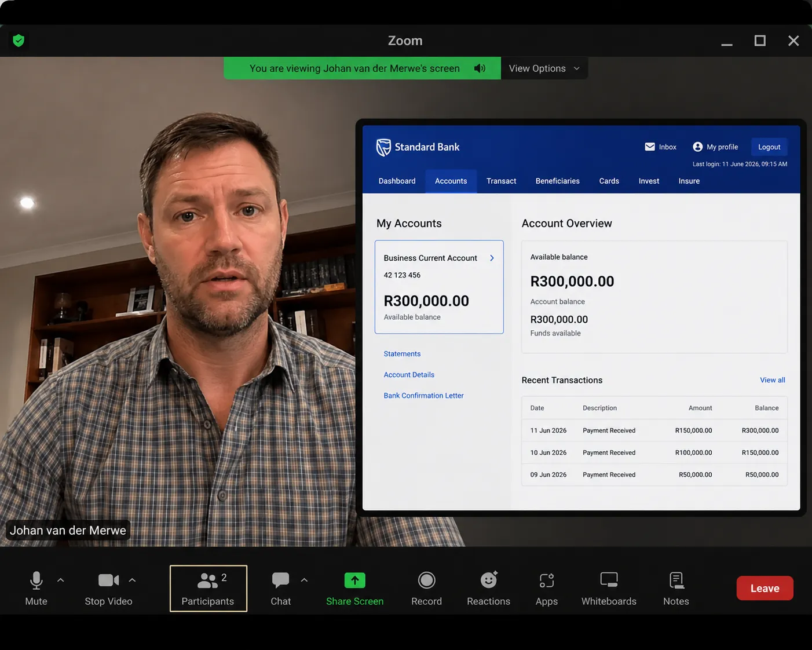Screen dimensions: 812x650
Task: Expand the Business Current Account chevron
Action: tap(492, 258)
